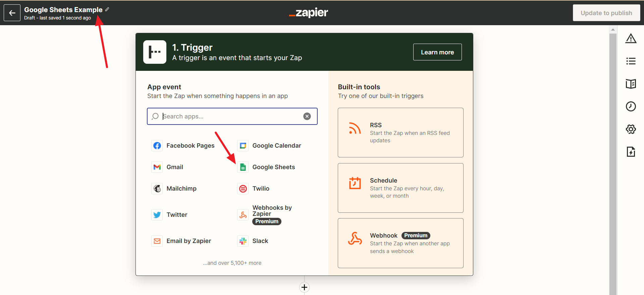This screenshot has width=644, height=295.
Task: Click the Webhook built-in tool icon
Action: point(355,238)
